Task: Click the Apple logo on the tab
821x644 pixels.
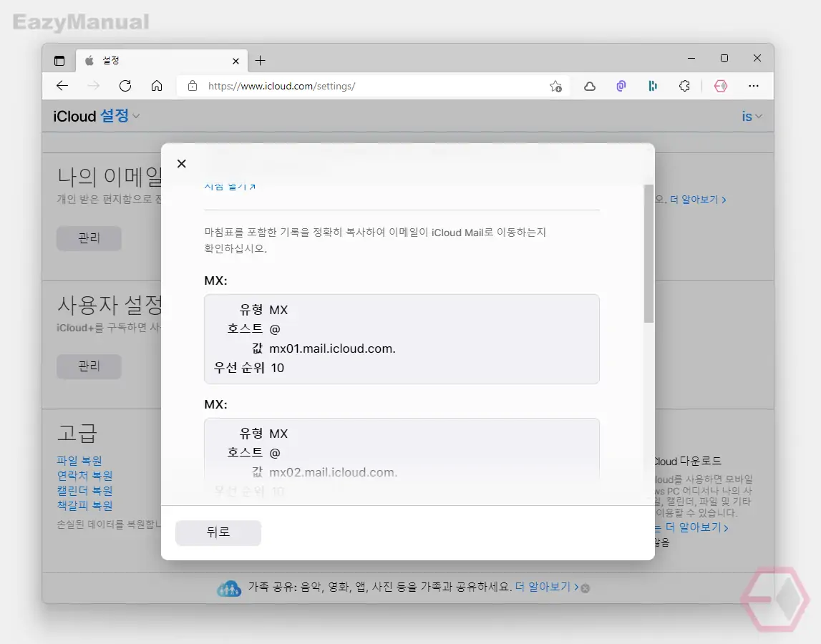Action: pyautogui.click(x=89, y=61)
